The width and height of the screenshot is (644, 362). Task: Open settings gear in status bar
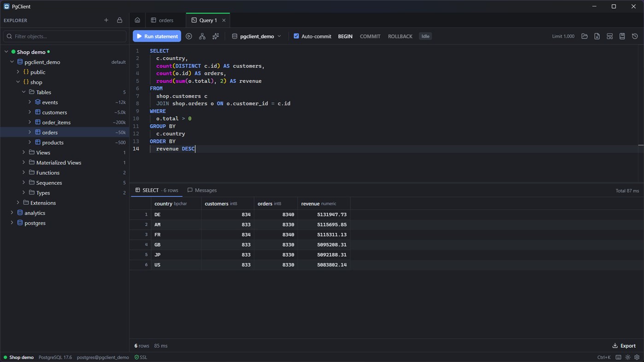point(637,357)
